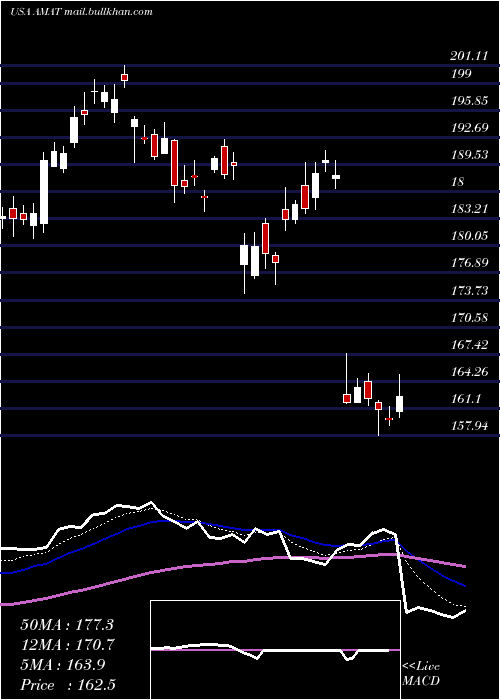Click the 183.21 price level label
500x700 pixels.
tap(469, 208)
